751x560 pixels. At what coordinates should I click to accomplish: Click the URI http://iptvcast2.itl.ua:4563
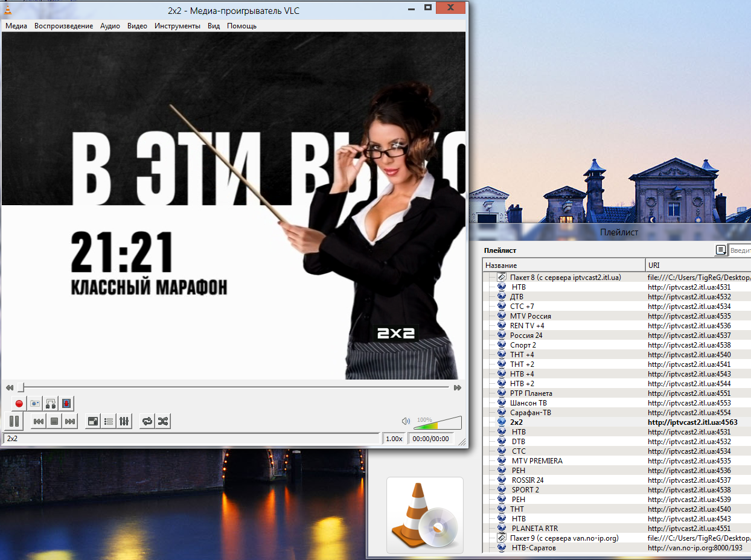693,422
